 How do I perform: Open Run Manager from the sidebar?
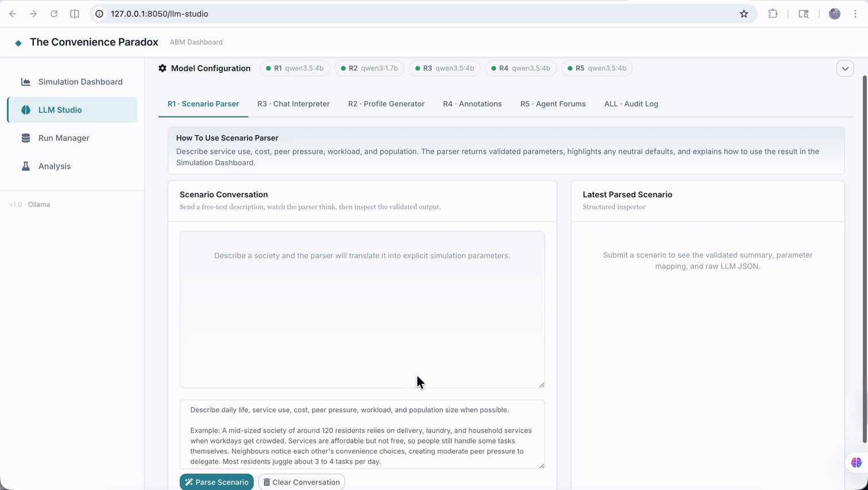72,138
